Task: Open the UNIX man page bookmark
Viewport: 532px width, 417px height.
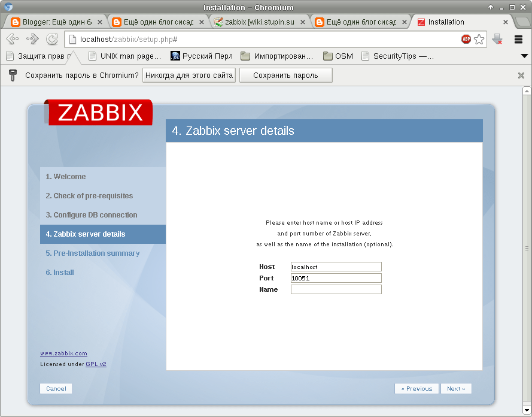Action: 125,56
